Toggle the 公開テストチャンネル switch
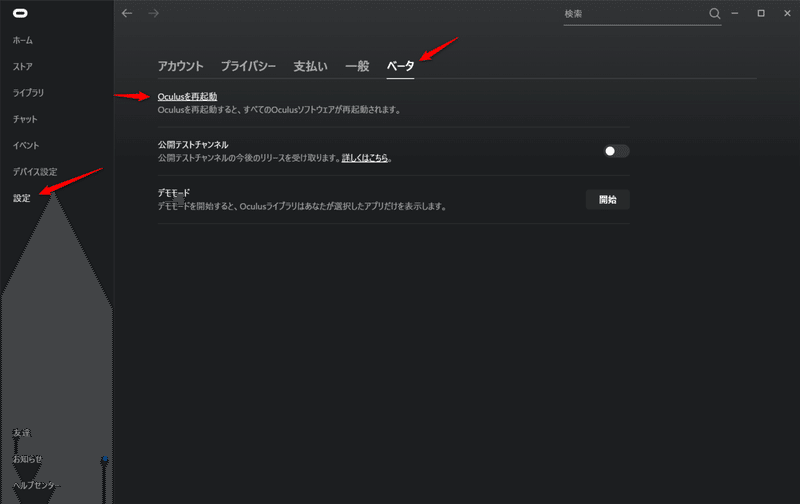The width and height of the screenshot is (800, 504). coord(616,151)
